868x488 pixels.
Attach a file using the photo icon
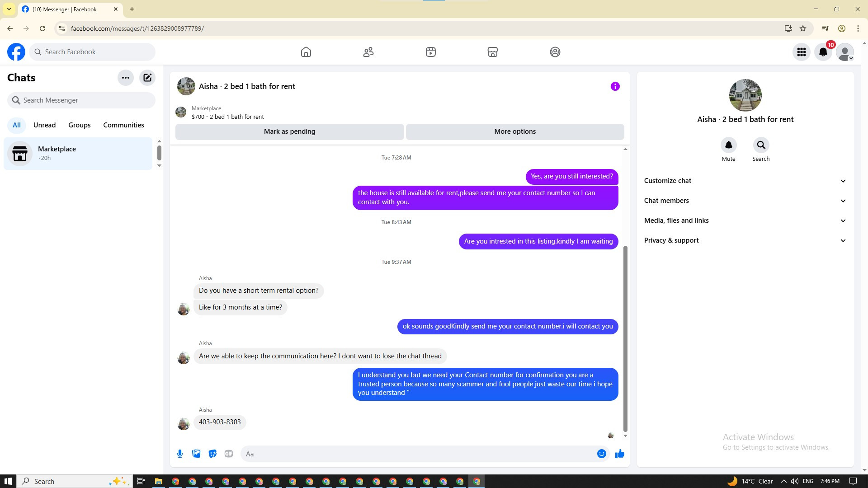tap(196, 454)
